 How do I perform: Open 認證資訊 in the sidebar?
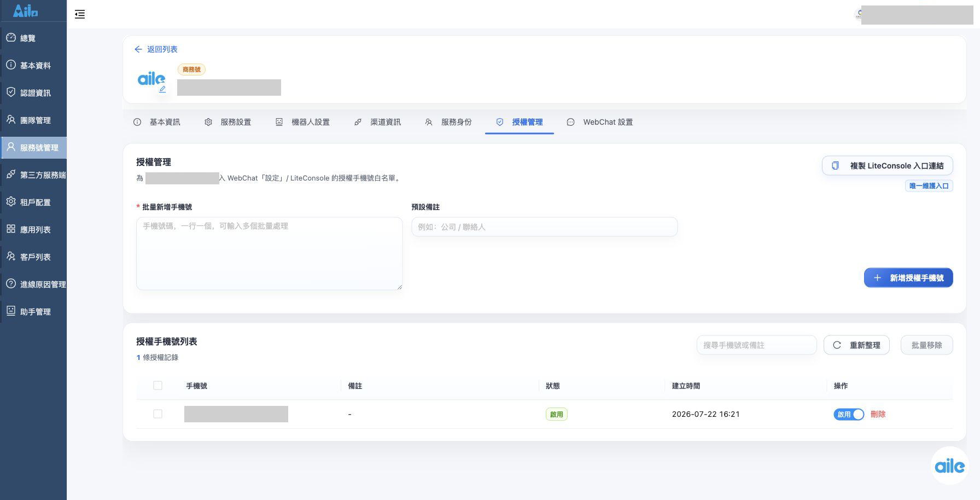tap(33, 92)
